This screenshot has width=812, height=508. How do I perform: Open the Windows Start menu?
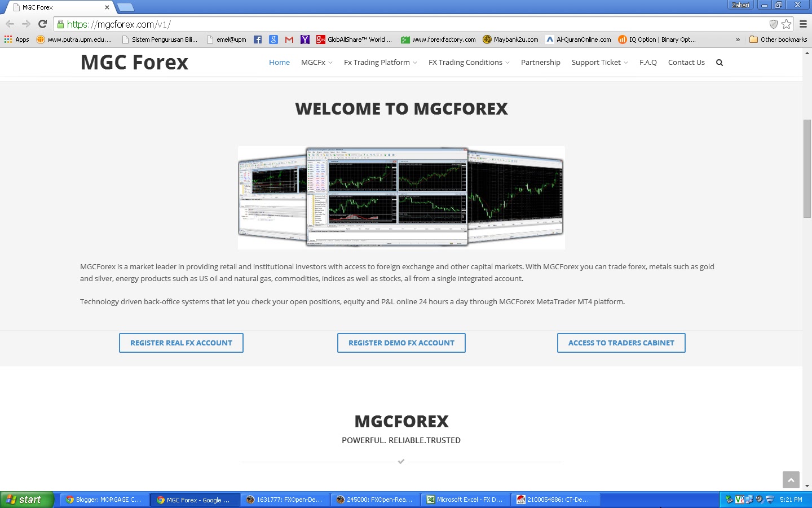click(27, 500)
